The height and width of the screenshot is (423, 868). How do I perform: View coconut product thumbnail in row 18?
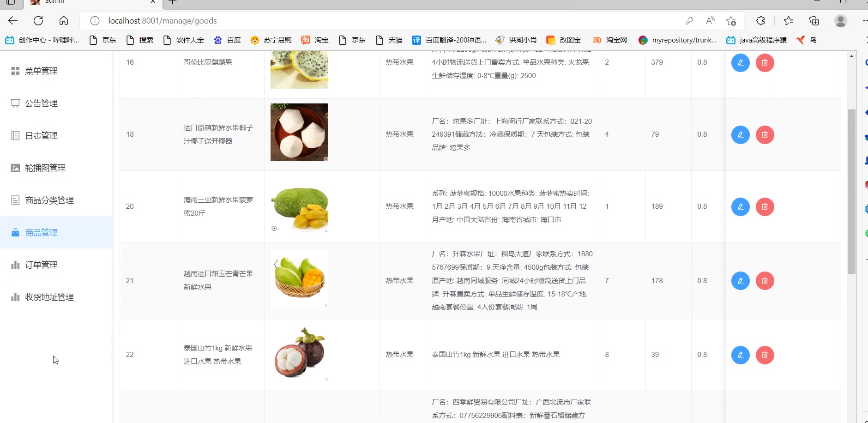coord(299,132)
